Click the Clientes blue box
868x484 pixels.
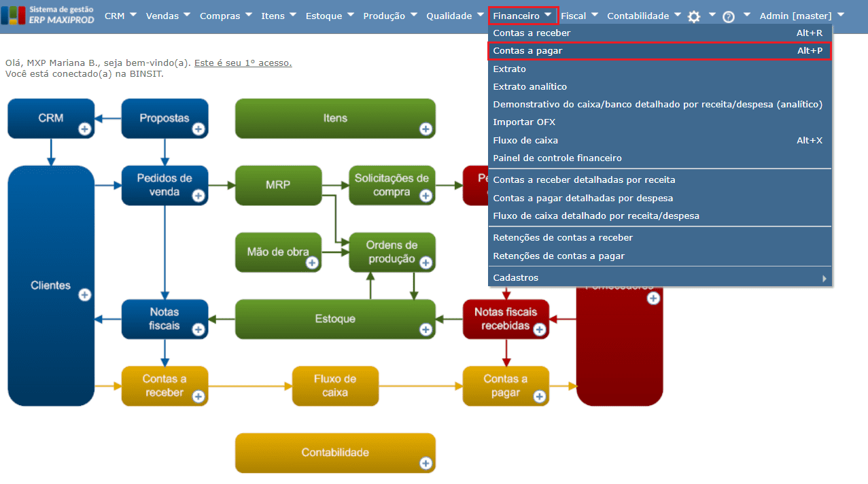51,286
